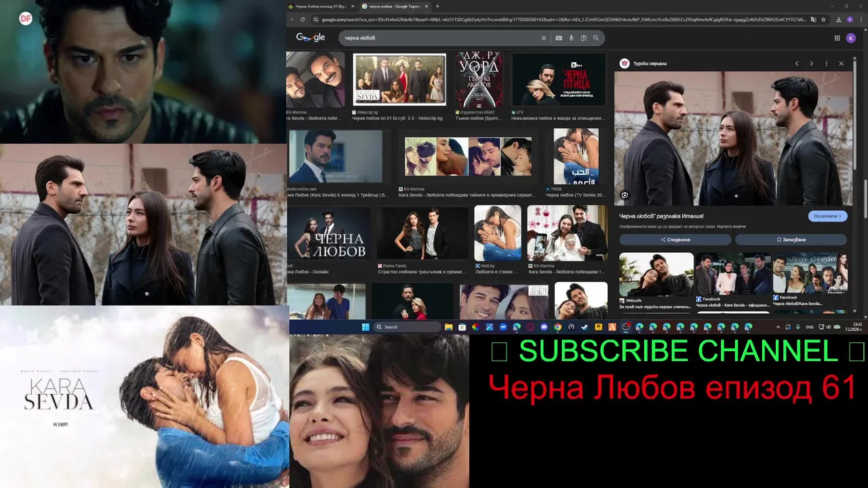Open 'Черна любов - Kara Sevda - официален' Facebook thumbnail

(733, 274)
